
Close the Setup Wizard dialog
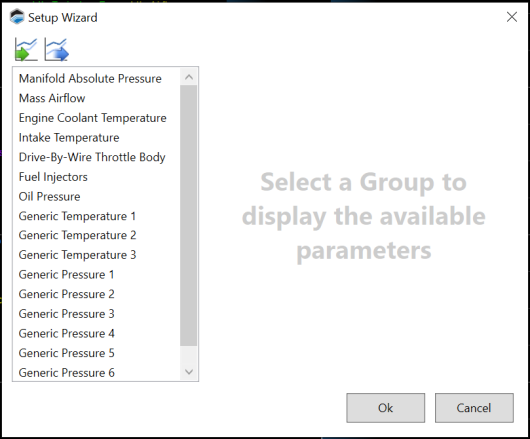pyautogui.click(x=512, y=17)
